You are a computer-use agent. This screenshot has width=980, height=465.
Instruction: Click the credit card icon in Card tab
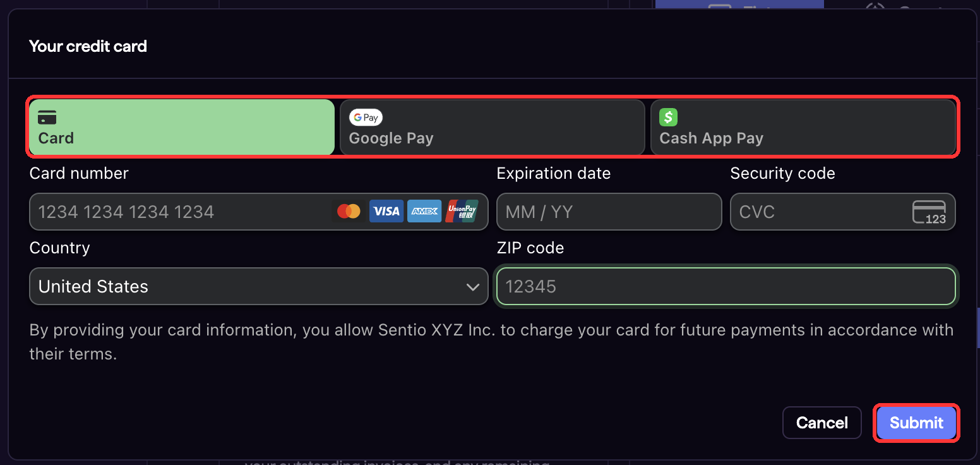point(47,118)
